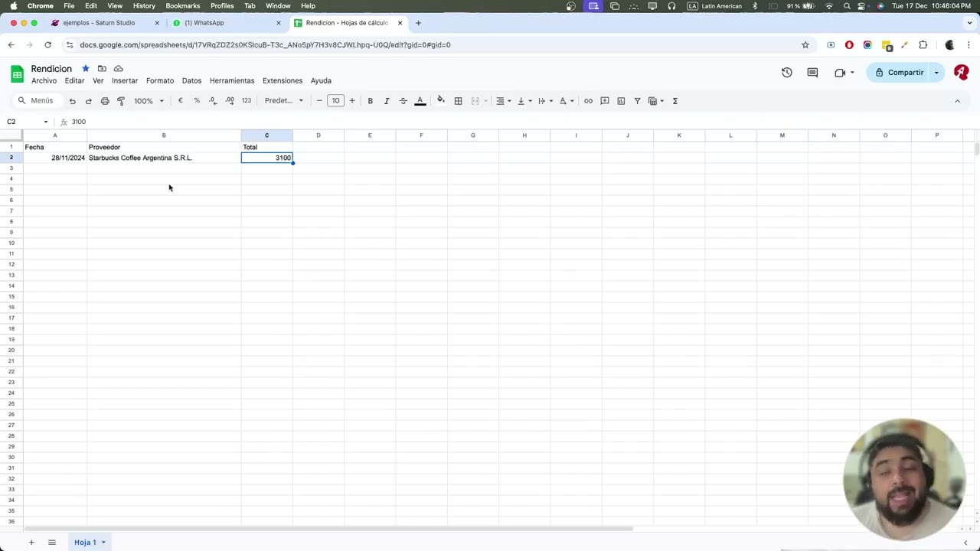The image size is (980, 551).
Task: Open vertical align dropdown
Action: point(524,101)
